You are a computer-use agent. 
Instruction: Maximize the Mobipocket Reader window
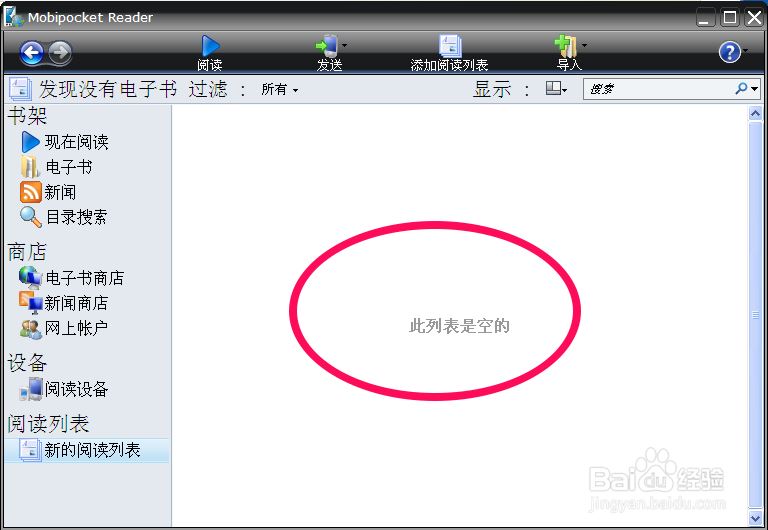[730, 18]
